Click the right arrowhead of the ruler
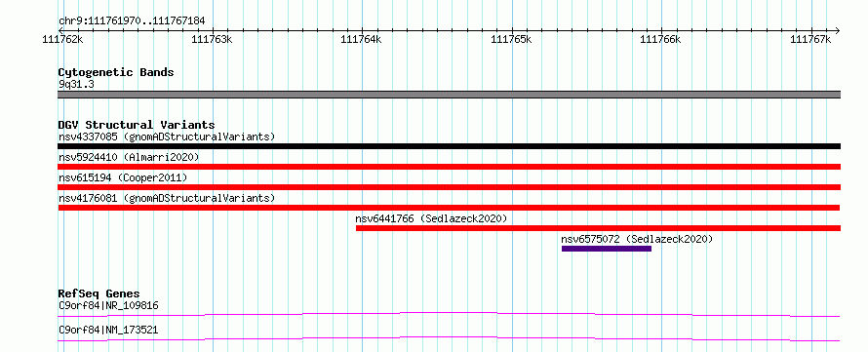This screenshot has height=352, width=868. click(x=838, y=30)
